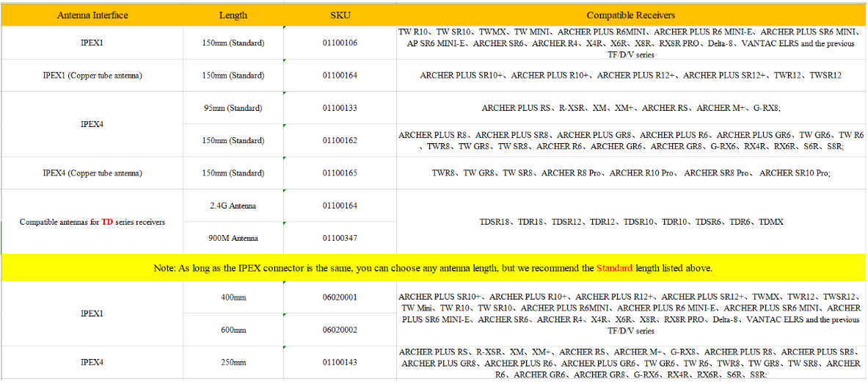Viewport: 868px width, 384px height.
Task: Click the "SKU" column header
Action: [339, 15]
